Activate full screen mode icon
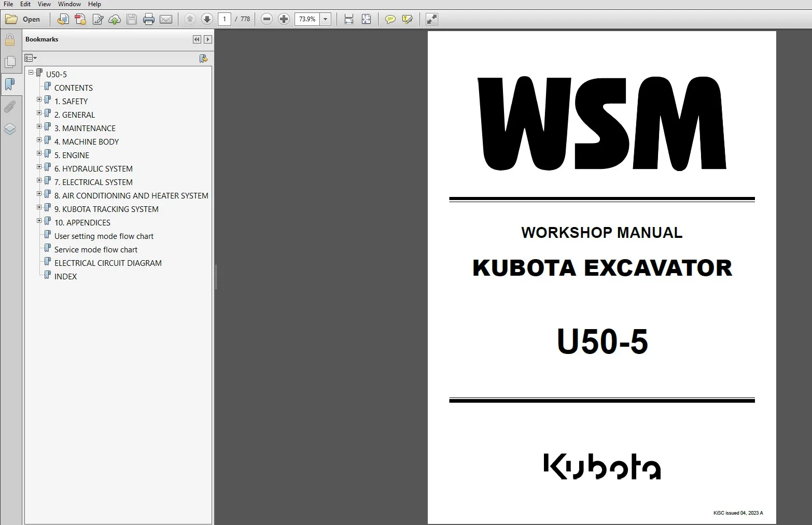Viewport: 812px width, 525px height. click(x=431, y=19)
